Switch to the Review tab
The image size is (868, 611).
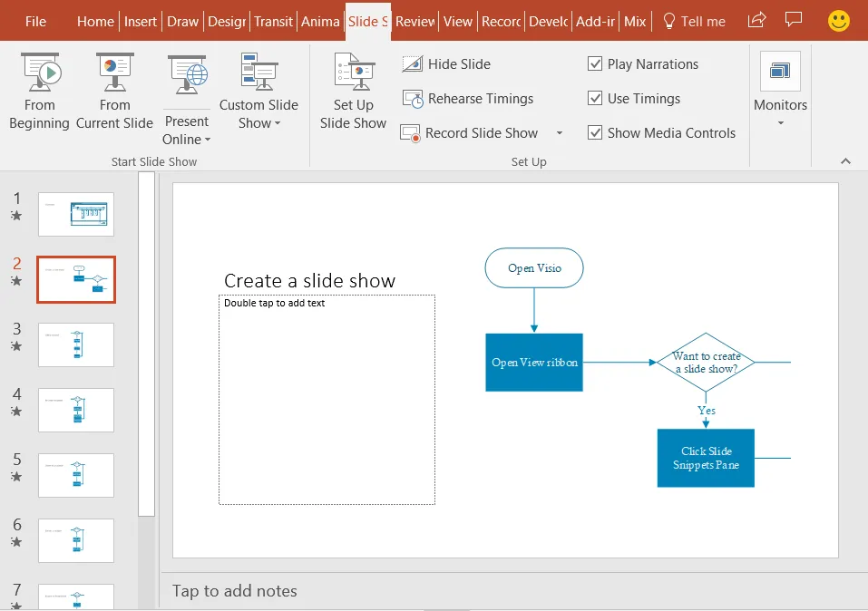click(x=414, y=21)
